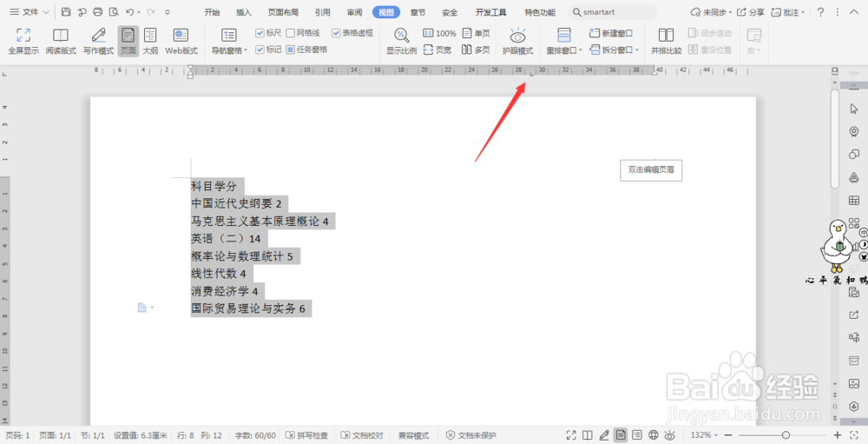868x444 pixels.
Task: Turn on eye protection mode (护眼模式)
Action: click(517, 42)
